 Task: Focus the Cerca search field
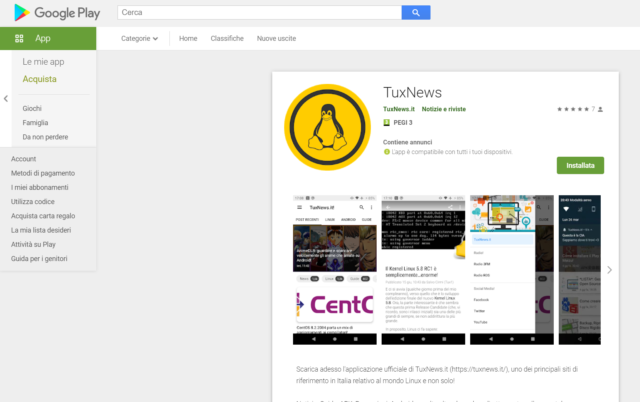click(x=259, y=13)
